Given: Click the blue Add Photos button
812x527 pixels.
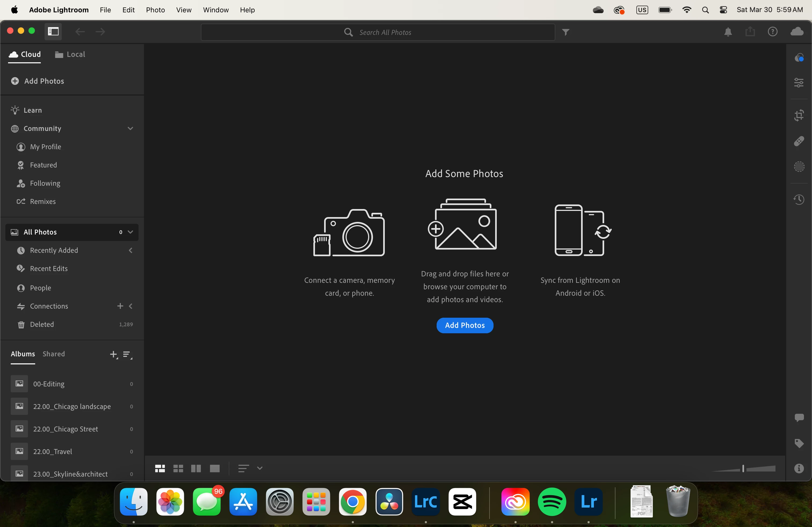Looking at the screenshot, I should point(464,325).
